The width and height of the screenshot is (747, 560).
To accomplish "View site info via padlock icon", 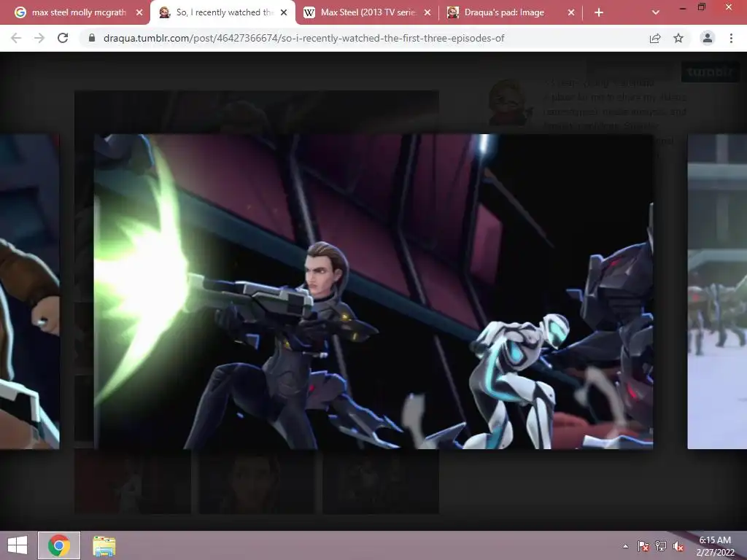I will click(92, 38).
